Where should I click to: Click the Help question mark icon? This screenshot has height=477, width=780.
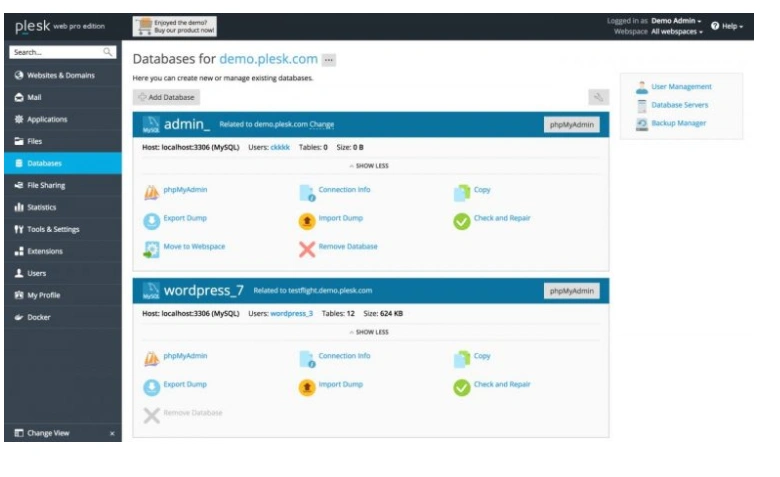[x=715, y=26]
